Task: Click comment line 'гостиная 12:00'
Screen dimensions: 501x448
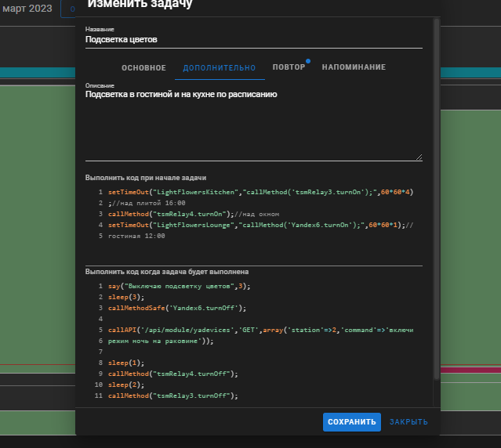Action: click(x=136, y=236)
